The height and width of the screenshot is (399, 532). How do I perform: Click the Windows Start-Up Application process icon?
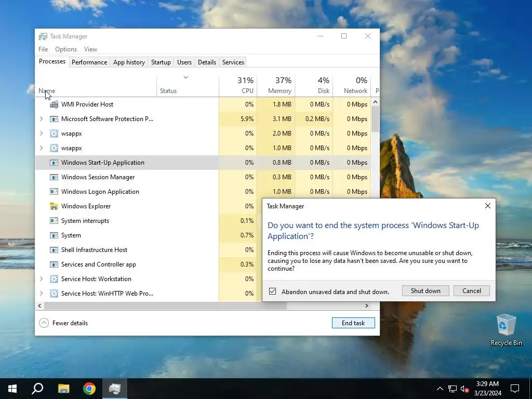coord(54,163)
